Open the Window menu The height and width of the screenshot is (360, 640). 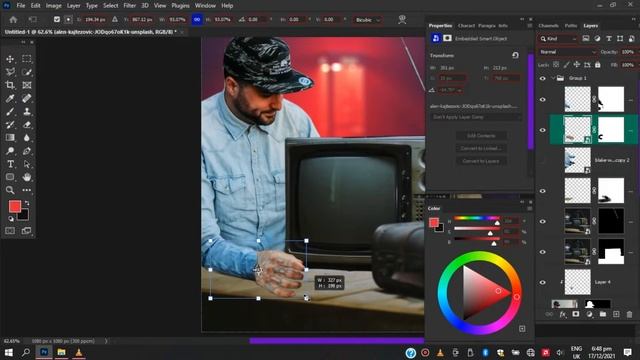coord(205,6)
